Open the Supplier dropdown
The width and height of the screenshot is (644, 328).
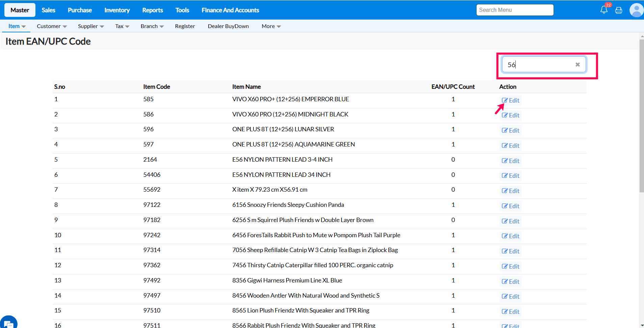coord(91,26)
